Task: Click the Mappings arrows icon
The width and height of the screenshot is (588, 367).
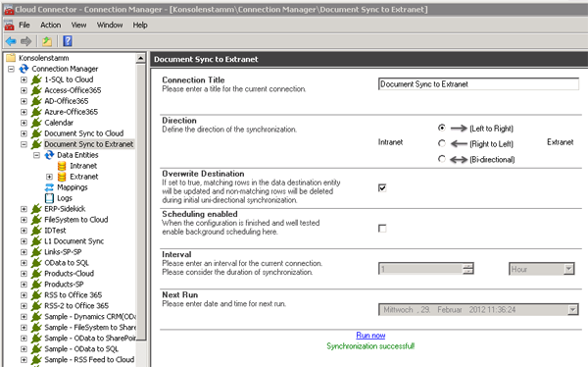Action: [49, 187]
